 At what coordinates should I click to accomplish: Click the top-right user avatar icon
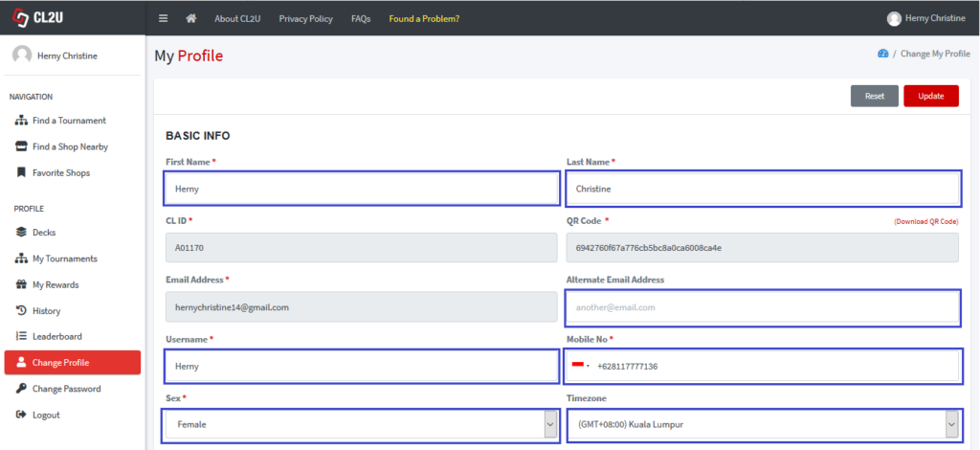(x=894, y=19)
